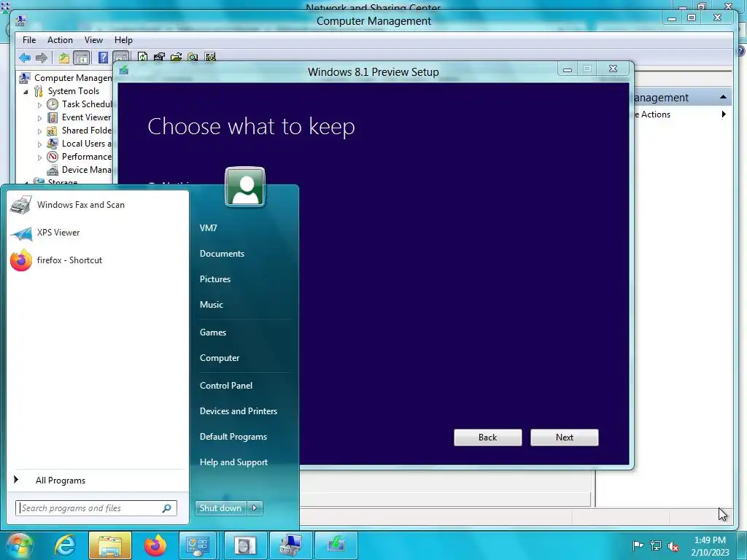
Task: Select Local Users in the console tree
Action: click(x=86, y=144)
